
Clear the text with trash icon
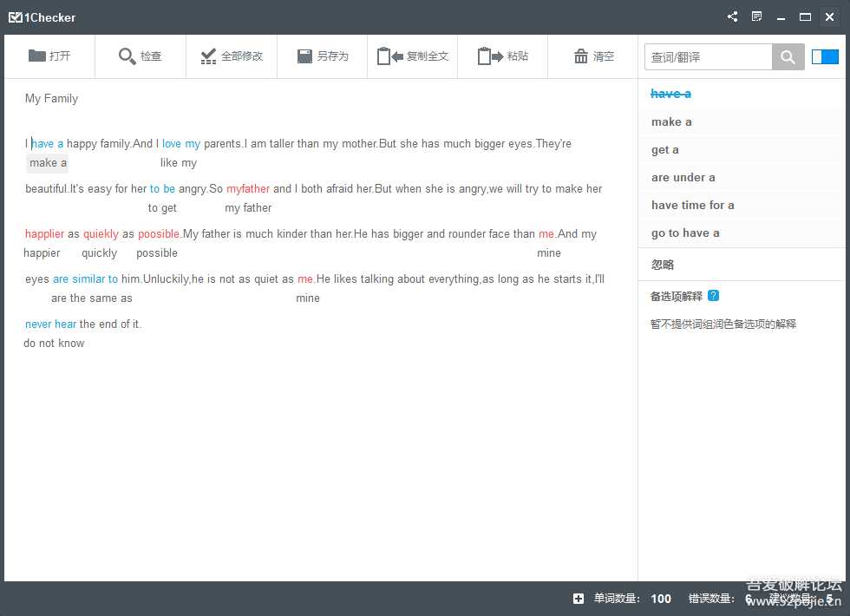581,56
